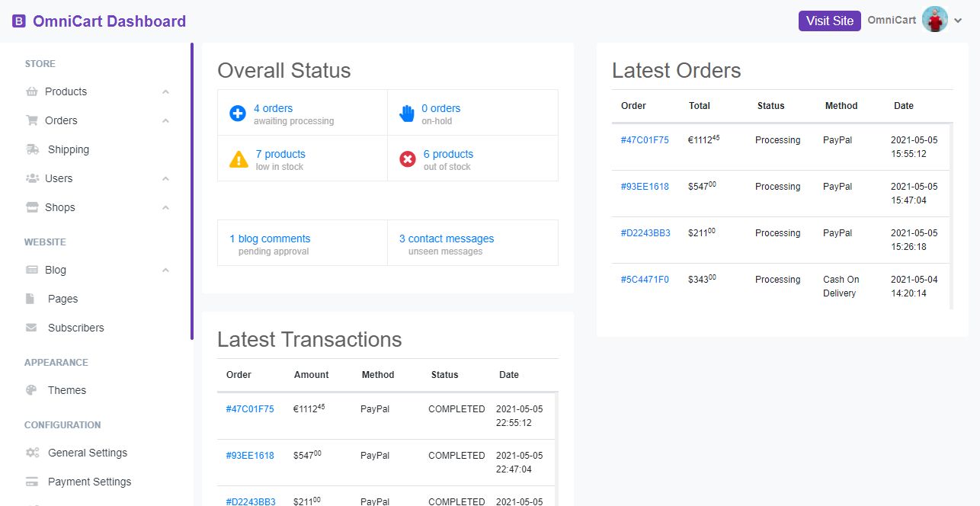Open the 3 contact messages link

(x=447, y=239)
